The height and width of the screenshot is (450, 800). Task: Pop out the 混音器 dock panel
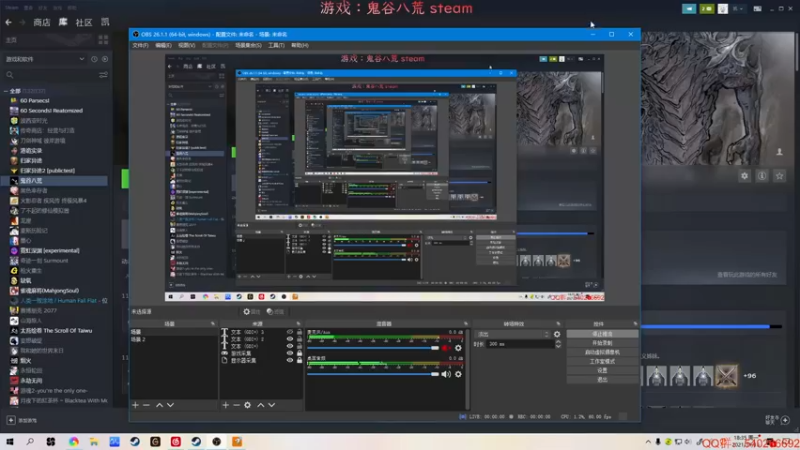coord(466,324)
